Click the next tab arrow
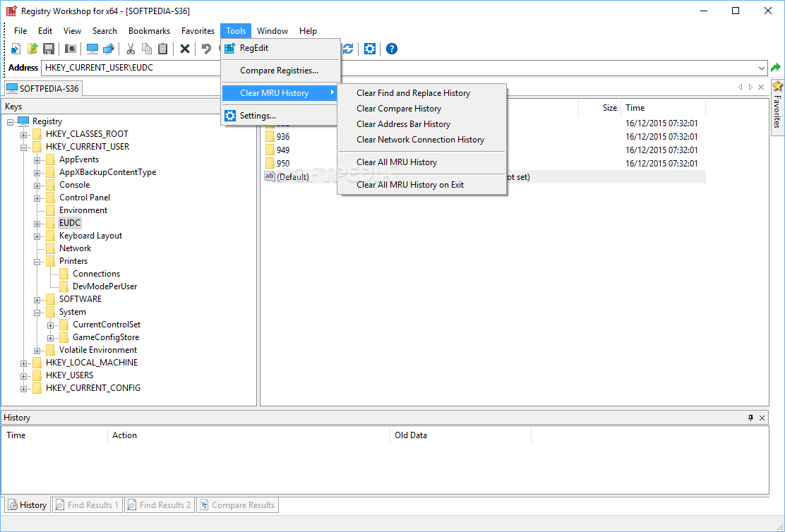The image size is (785, 532). coord(750,87)
